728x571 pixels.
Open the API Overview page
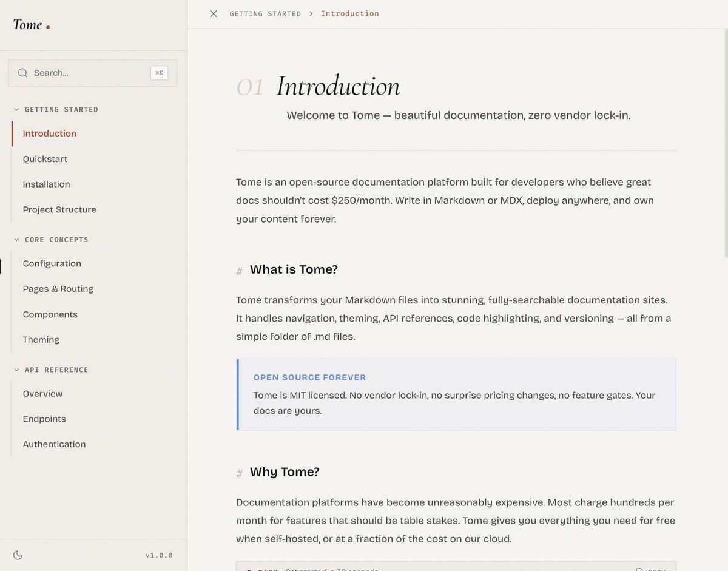pos(42,394)
